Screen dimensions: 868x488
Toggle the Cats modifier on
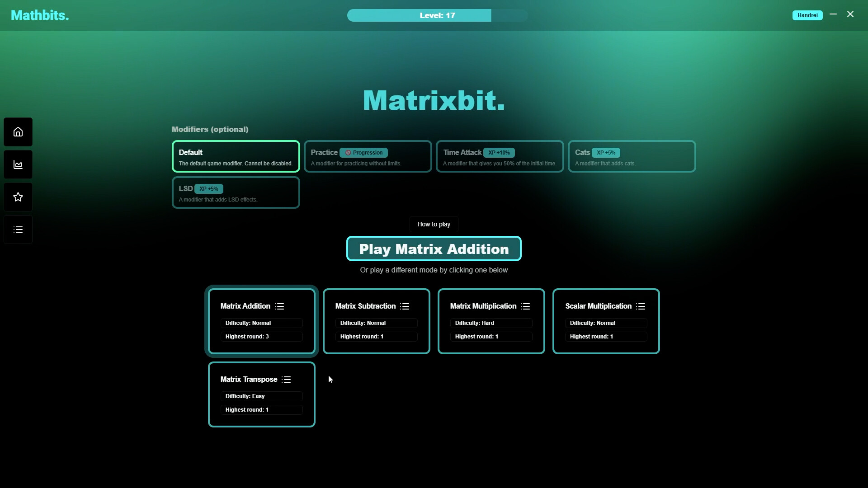click(x=632, y=156)
